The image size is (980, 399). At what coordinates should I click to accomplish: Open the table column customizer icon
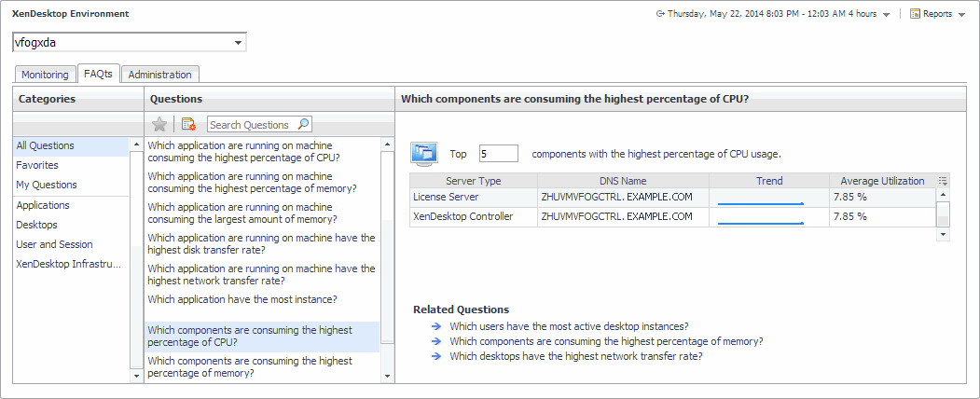coord(943,181)
